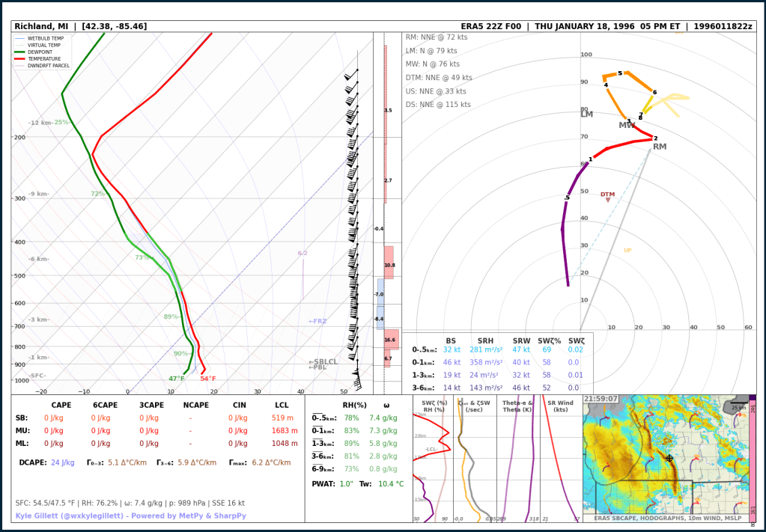Image resolution: width=766 pixels, height=532 pixels.
Task: Click the MW mean wind marker
Action: (x=627, y=125)
